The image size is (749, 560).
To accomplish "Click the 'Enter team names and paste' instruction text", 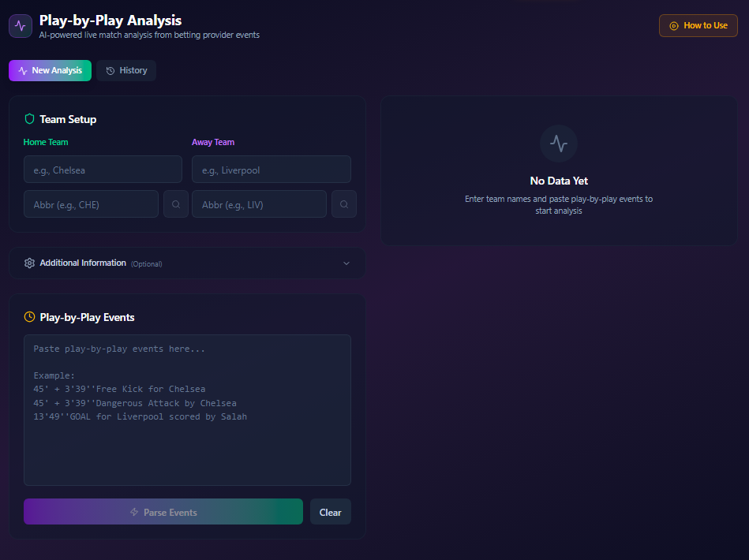I will tap(559, 205).
